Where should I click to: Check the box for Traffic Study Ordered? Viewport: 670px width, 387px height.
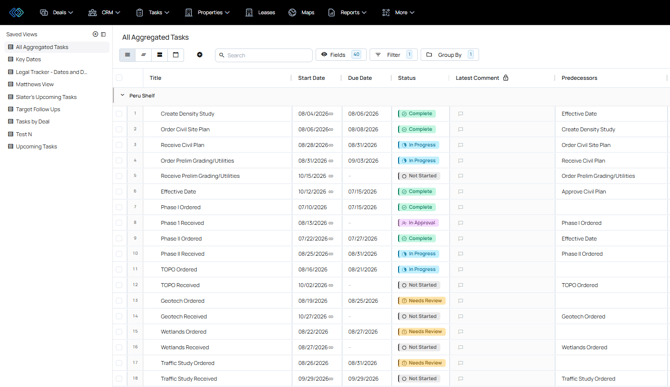(119, 363)
